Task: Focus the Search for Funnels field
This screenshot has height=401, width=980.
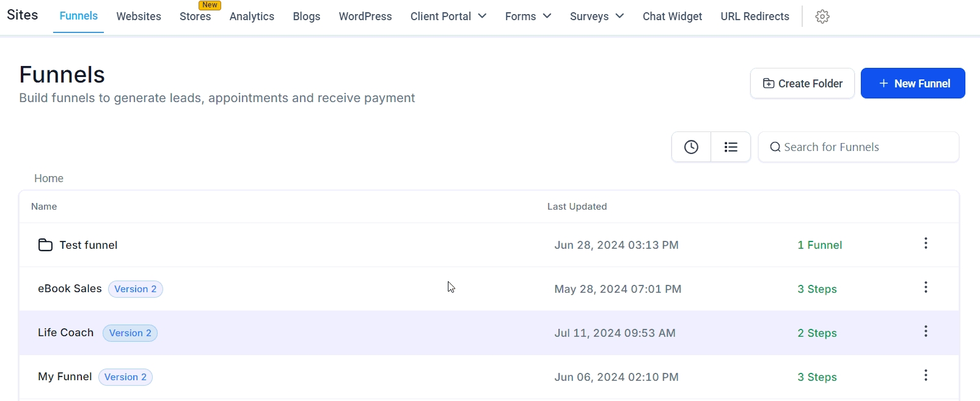Action: click(x=865, y=147)
